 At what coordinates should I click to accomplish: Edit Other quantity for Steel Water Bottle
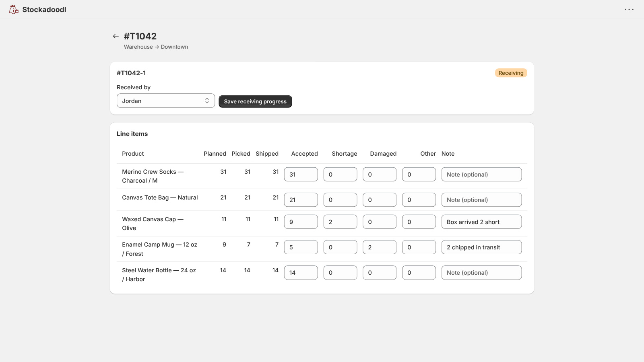(x=419, y=273)
